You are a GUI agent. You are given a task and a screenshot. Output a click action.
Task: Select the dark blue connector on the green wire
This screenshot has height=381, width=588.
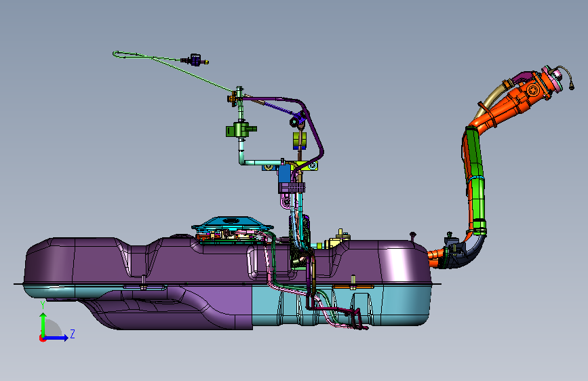[x=195, y=60]
